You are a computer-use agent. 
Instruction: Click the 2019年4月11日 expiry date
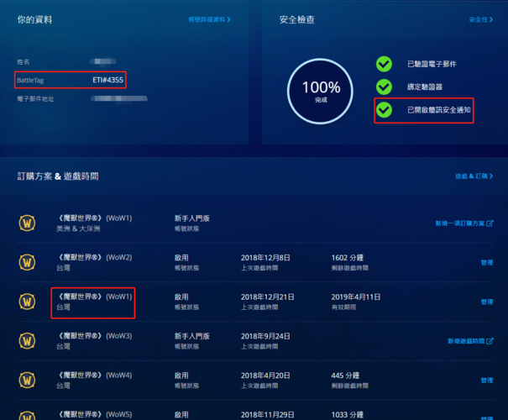click(x=356, y=297)
